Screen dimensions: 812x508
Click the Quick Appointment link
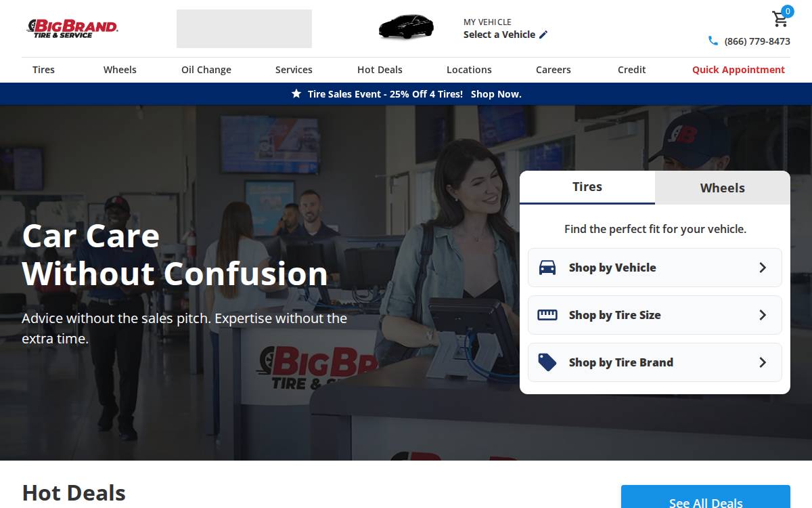pyautogui.click(x=738, y=70)
